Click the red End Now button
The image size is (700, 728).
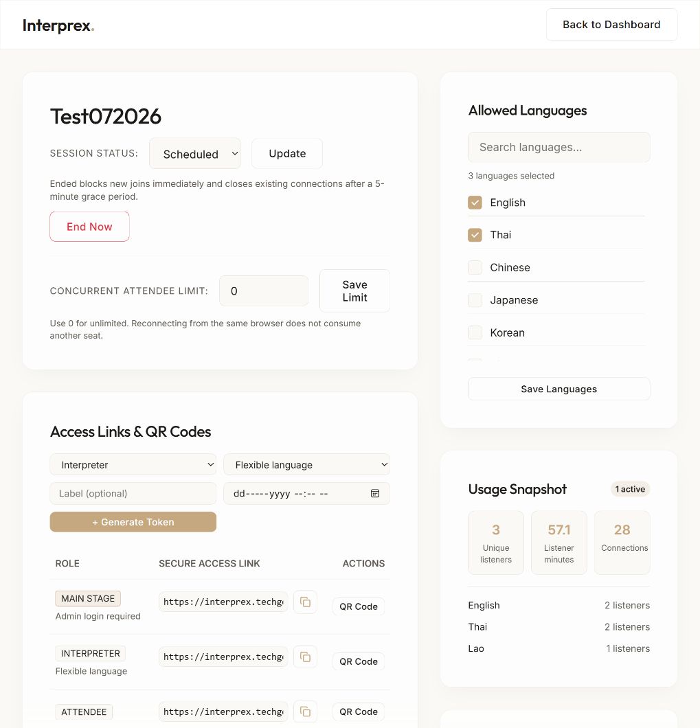click(x=90, y=227)
